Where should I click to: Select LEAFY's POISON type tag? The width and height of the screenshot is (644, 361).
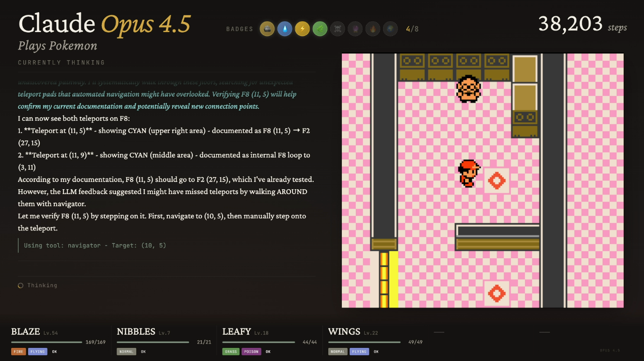tap(251, 352)
